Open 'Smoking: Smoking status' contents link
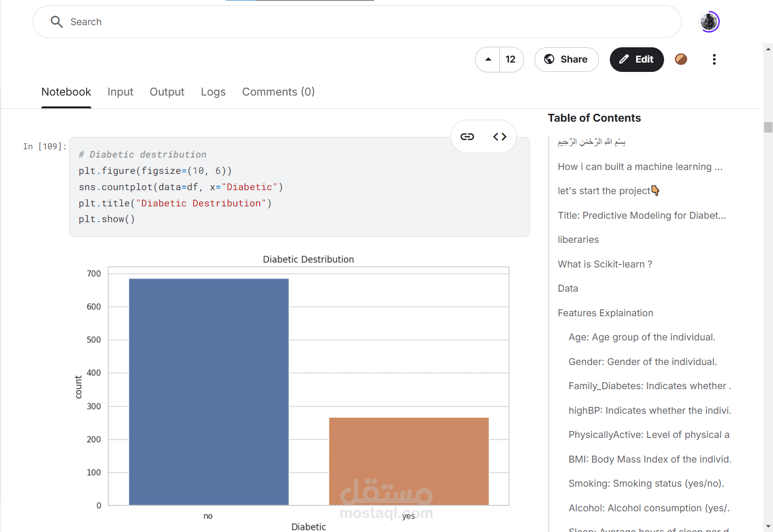This screenshot has width=773, height=532. pos(646,483)
